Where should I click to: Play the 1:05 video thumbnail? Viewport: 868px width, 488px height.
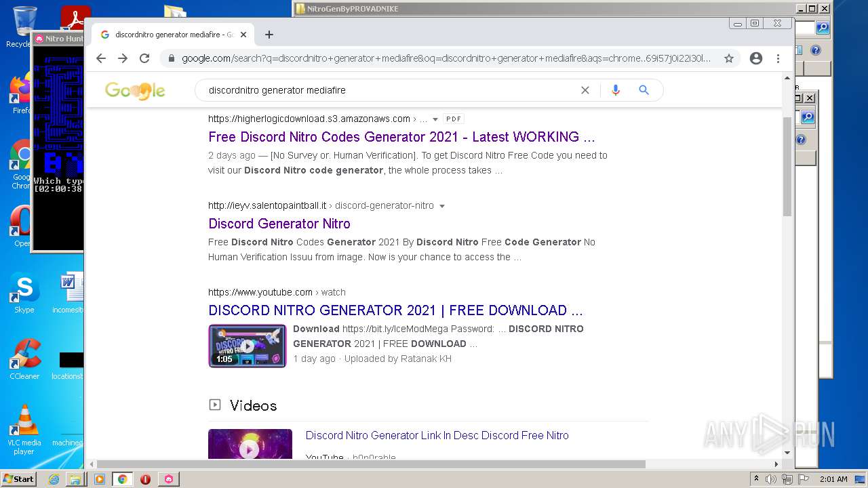click(x=248, y=346)
